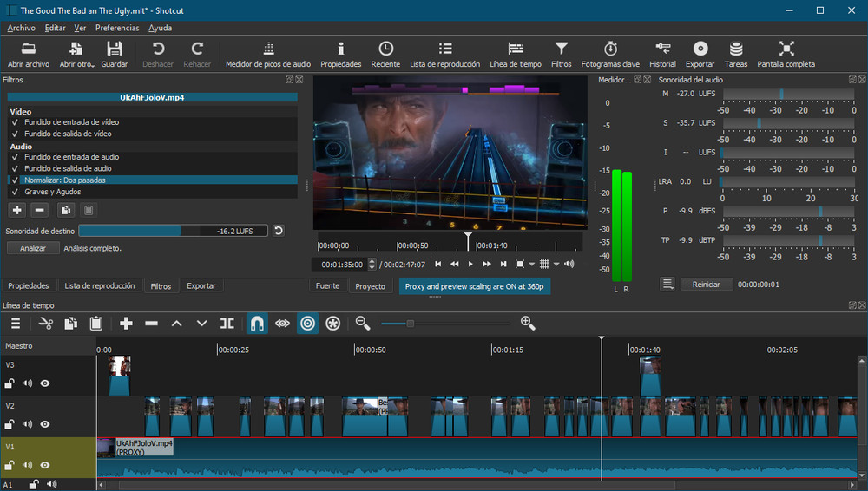Adjust timecode spinner arrows
This screenshot has height=491, width=868.
(x=372, y=264)
